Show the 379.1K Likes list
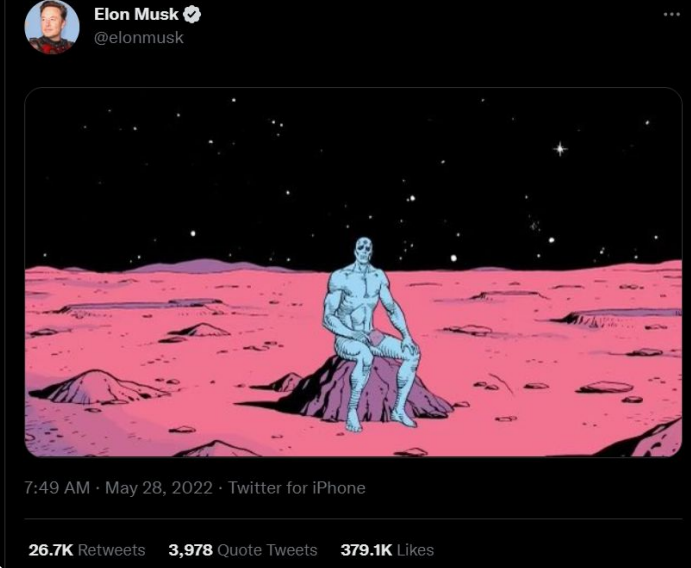Viewport: 691px width, 568px height. 387,550
